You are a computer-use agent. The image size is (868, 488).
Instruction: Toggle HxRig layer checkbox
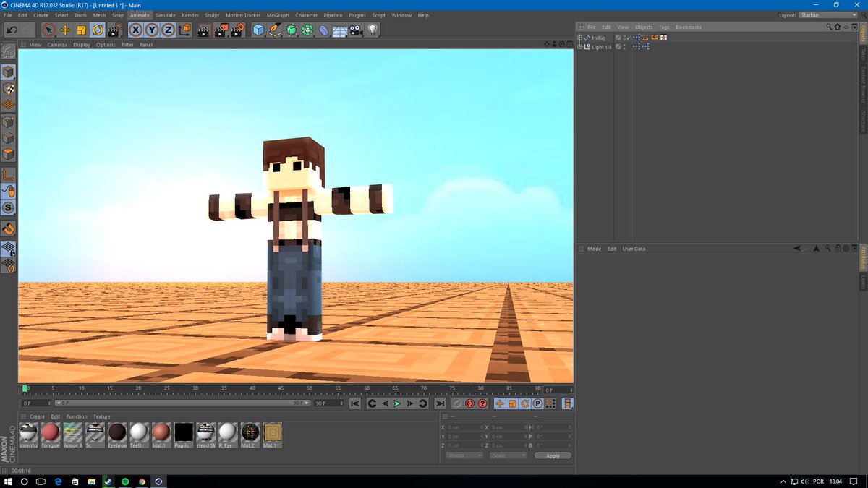618,38
